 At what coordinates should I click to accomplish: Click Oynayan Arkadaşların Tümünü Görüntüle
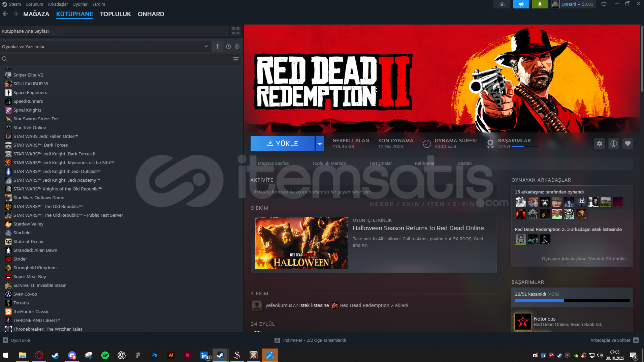click(584, 259)
